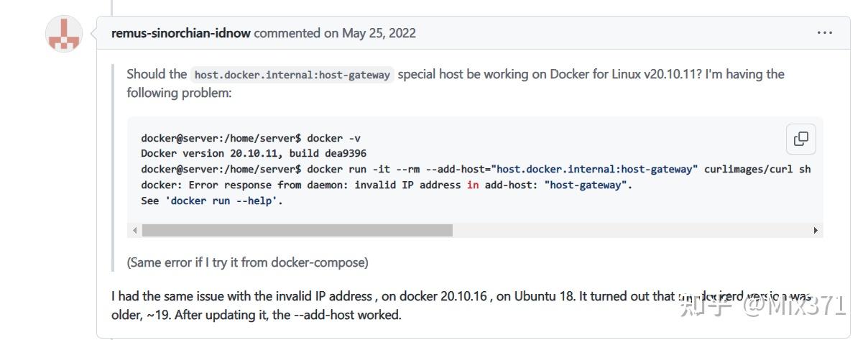Click the host.docker.internal:host-gateway inline code

click(292, 74)
